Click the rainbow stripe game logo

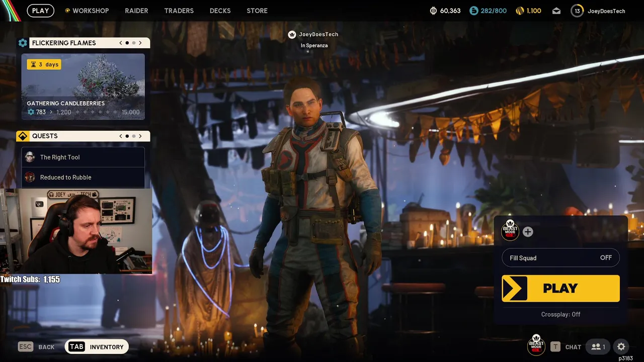pos(10,11)
